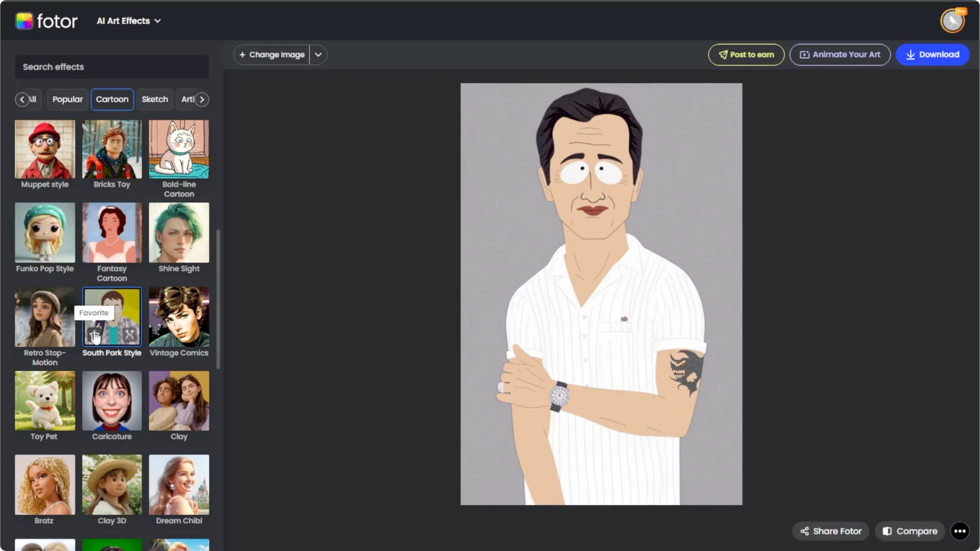
Task: Favorite the South Park Style effect via star
Action: coord(94,335)
